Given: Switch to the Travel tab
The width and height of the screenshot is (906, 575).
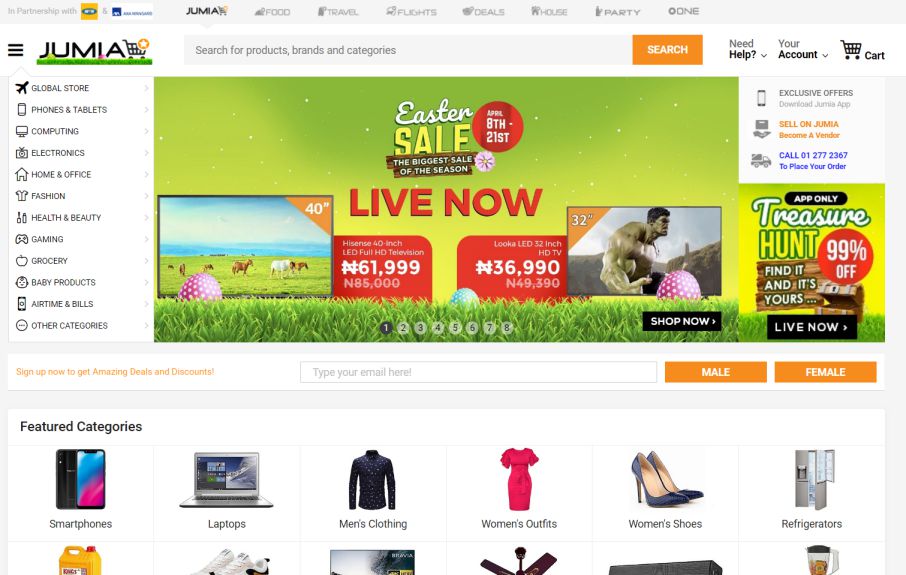Looking at the screenshot, I should (x=338, y=12).
